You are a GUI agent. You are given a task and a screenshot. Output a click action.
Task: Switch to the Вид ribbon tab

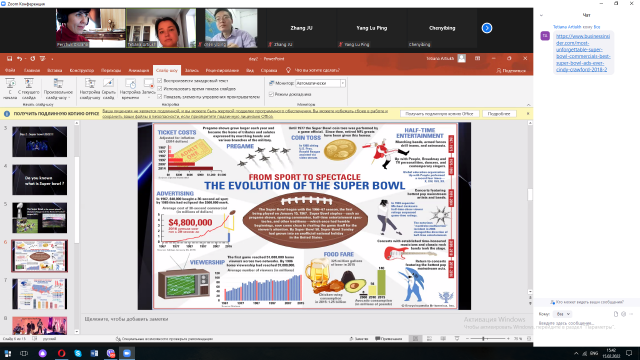[x=250, y=71]
